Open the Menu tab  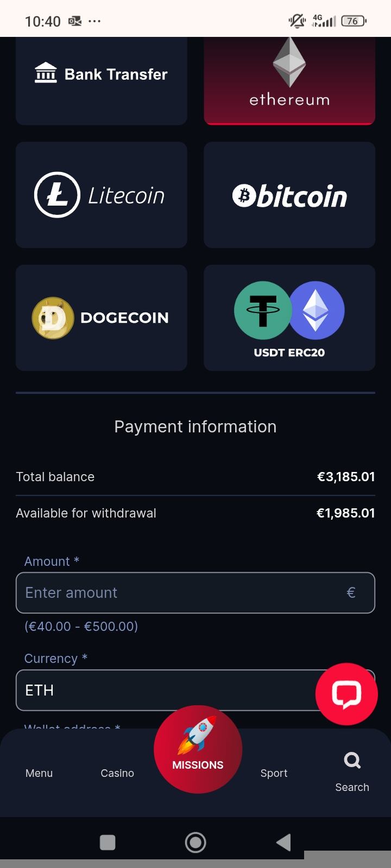coord(39,773)
